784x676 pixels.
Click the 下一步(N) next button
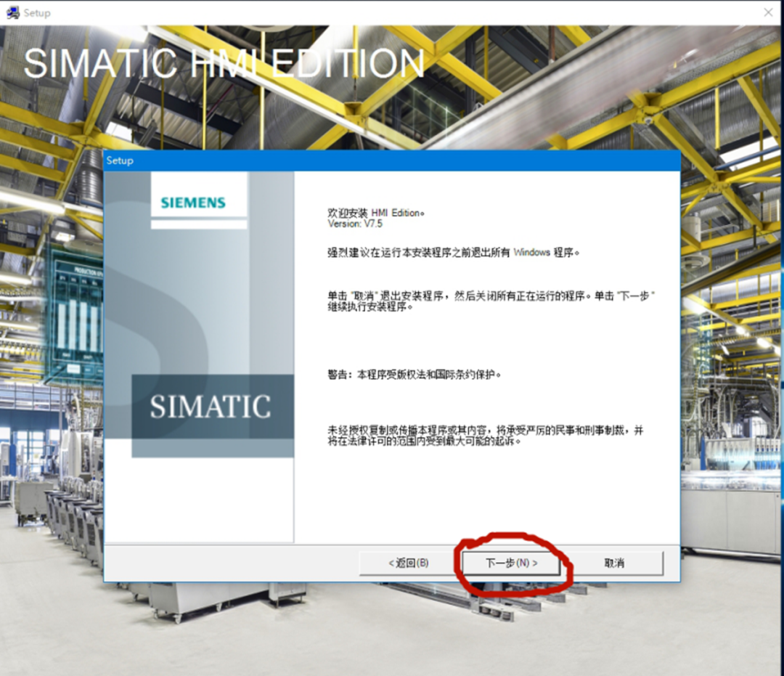coord(511,563)
